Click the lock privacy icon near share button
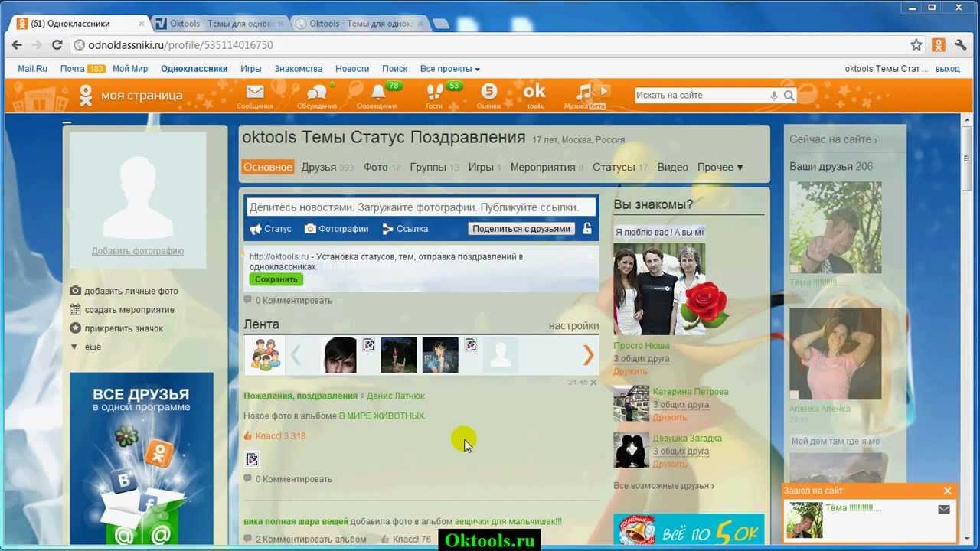 (x=587, y=228)
